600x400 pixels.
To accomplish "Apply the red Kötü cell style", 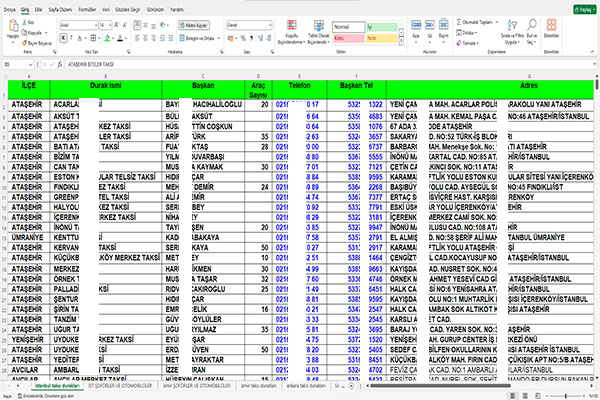I will [x=349, y=38].
